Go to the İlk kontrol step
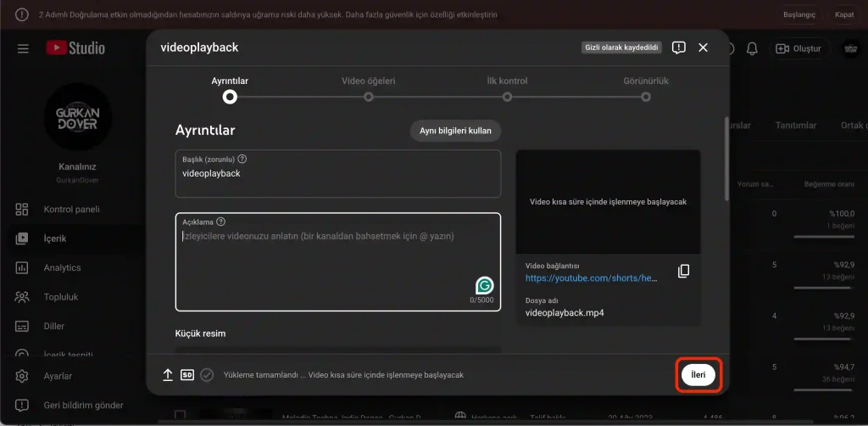 pyautogui.click(x=507, y=89)
